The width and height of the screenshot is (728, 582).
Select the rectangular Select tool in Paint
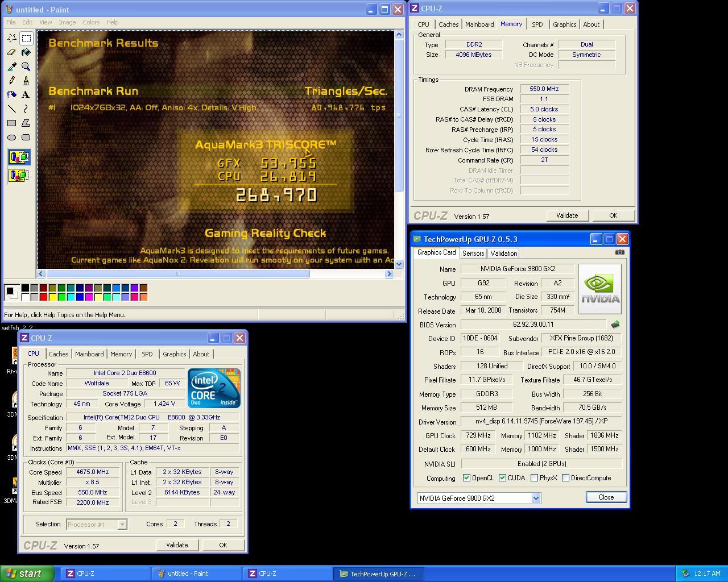tap(26, 38)
